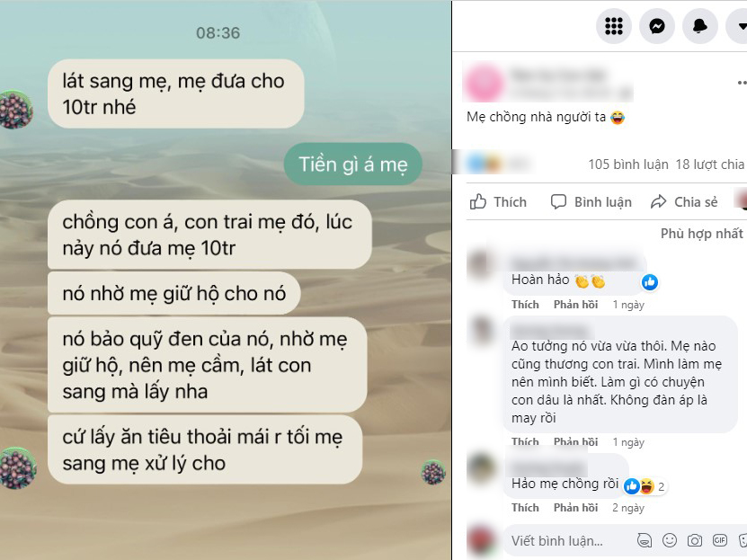
Task: Open avatar sticker icon in comment box
Action: 645,540
